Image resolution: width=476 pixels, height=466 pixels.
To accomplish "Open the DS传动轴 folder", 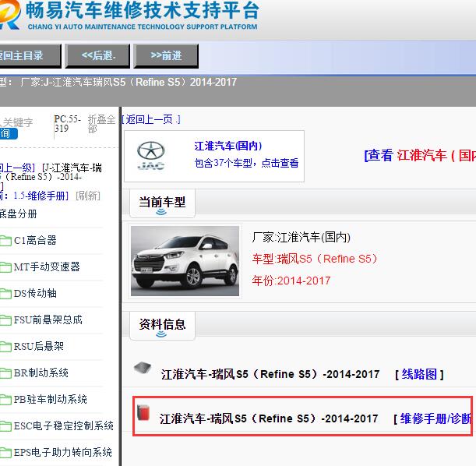I will point(35,293).
